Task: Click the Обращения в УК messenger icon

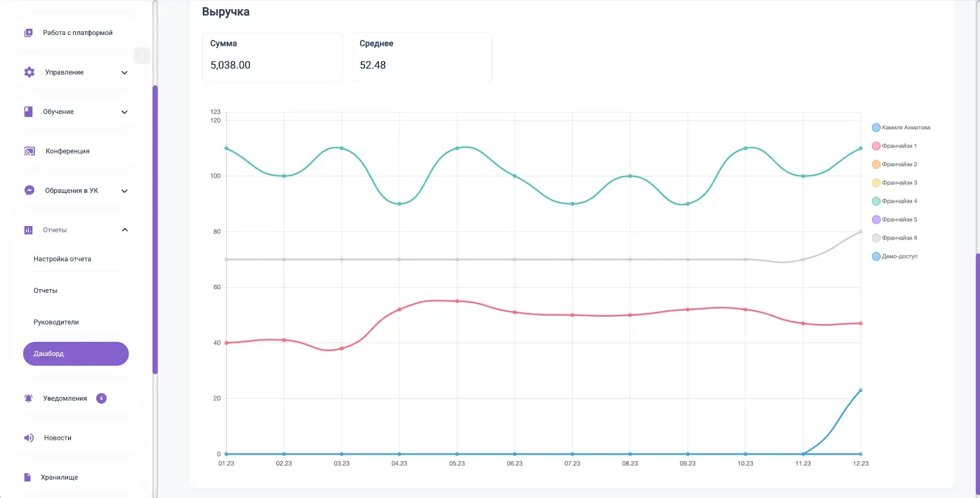Action: point(29,191)
